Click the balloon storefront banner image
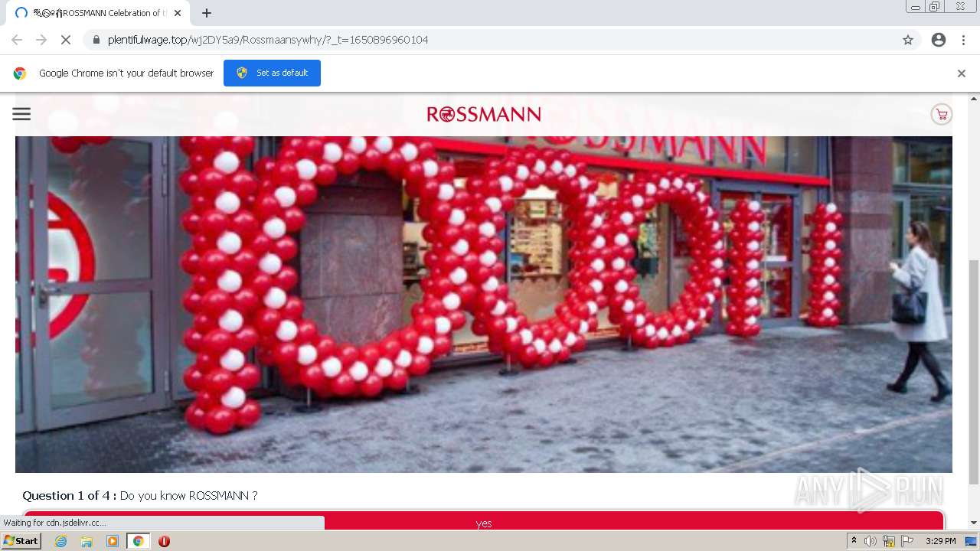The width and height of the screenshot is (980, 551). 484,305
